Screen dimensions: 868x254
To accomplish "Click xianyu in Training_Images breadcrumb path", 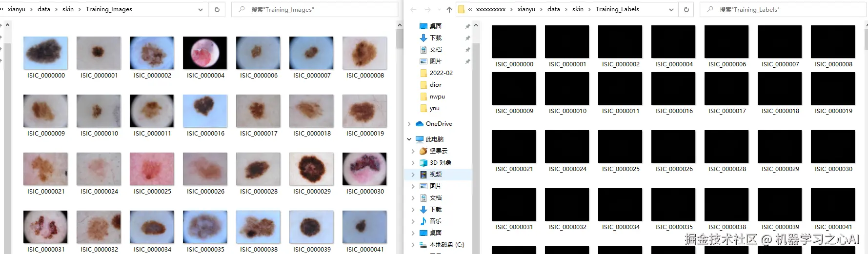I will tap(17, 9).
